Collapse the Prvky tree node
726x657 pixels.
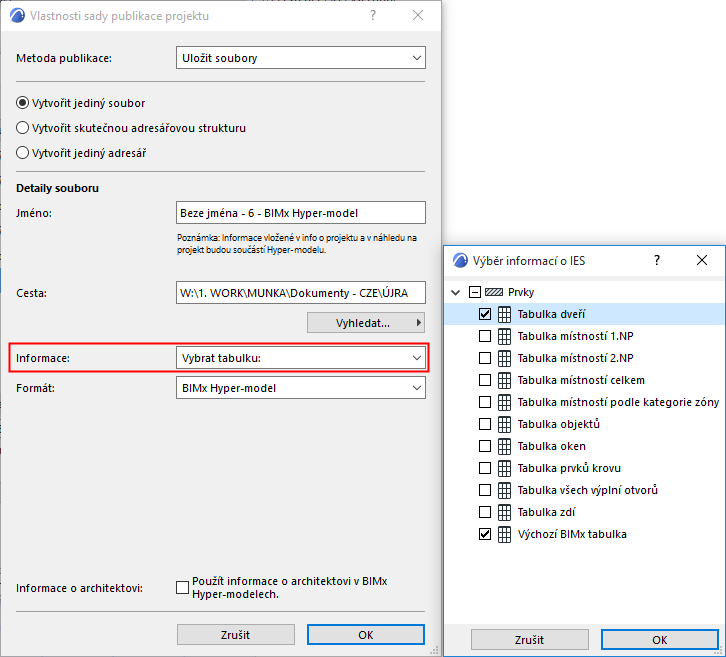pyautogui.click(x=456, y=293)
